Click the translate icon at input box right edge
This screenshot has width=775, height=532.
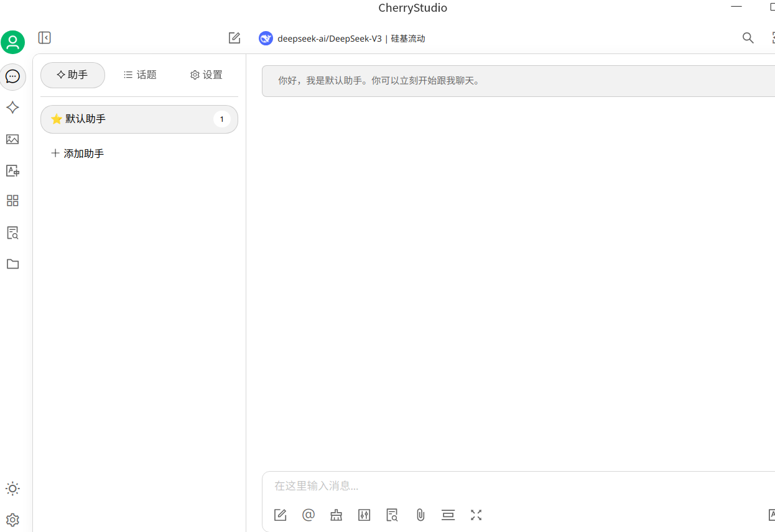[x=771, y=515]
